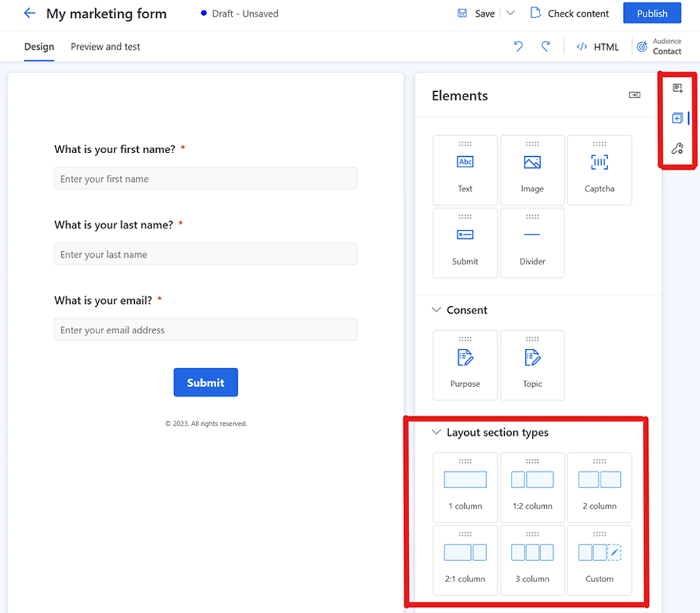Click the back arrow next to form title
The image size is (700, 613).
tap(29, 14)
